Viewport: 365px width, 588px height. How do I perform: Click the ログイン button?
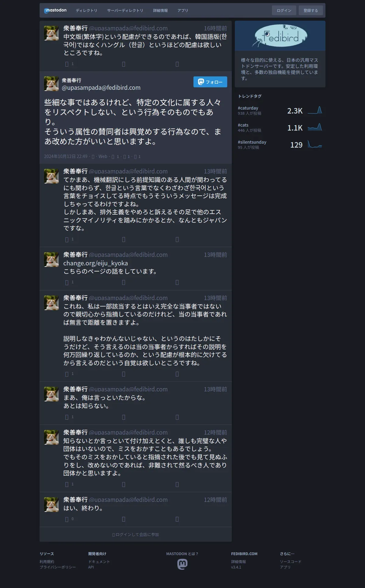point(284,10)
